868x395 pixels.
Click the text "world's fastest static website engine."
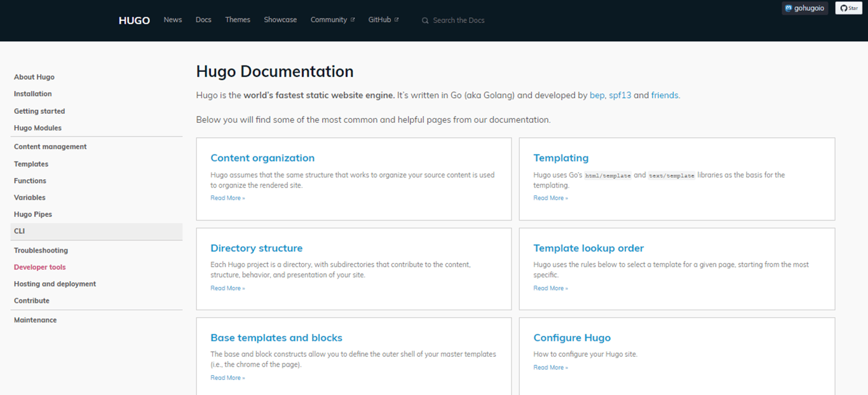pyautogui.click(x=319, y=95)
